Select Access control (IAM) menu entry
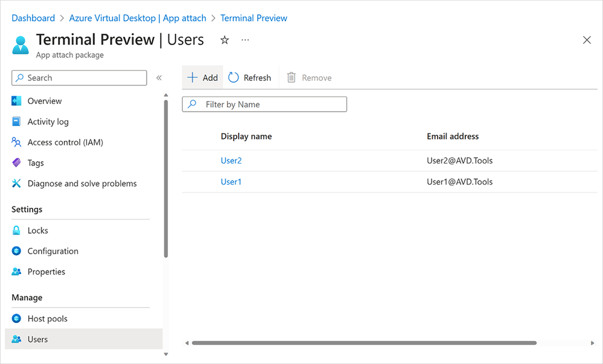The image size is (603, 364). click(65, 142)
